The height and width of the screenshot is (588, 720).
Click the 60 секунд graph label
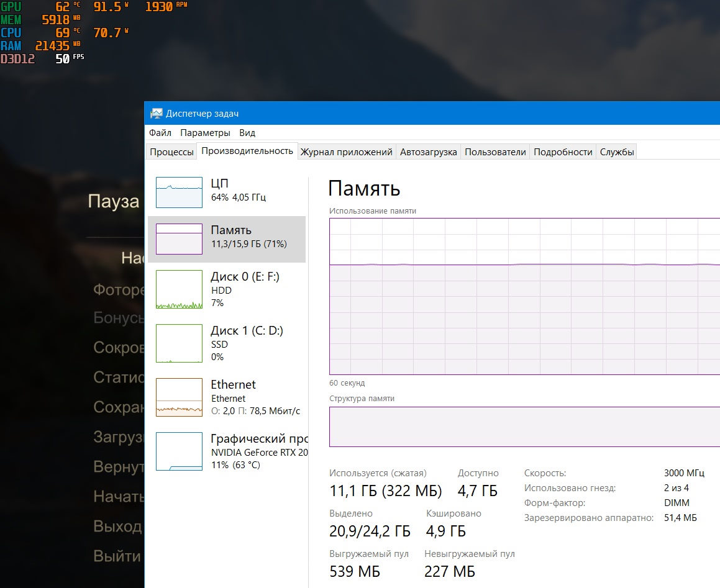coord(347,383)
